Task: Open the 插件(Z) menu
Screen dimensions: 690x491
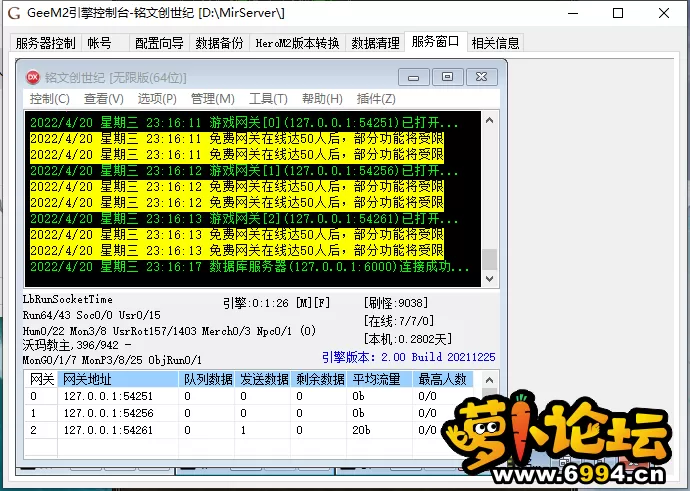Action: pyautogui.click(x=376, y=99)
